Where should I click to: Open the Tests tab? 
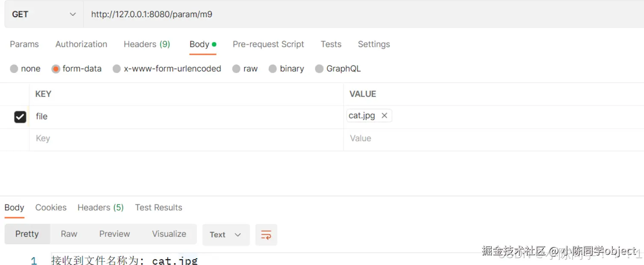[x=331, y=44]
